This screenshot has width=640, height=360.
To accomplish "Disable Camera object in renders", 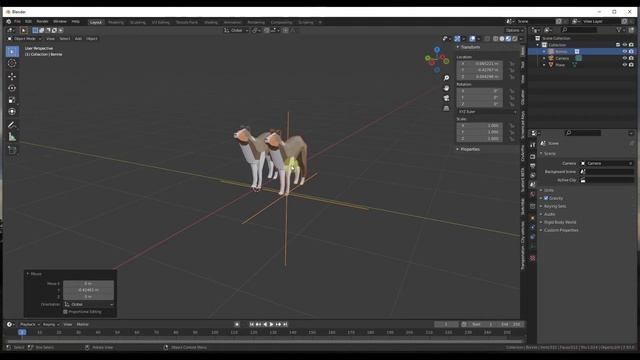I will [631, 58].
